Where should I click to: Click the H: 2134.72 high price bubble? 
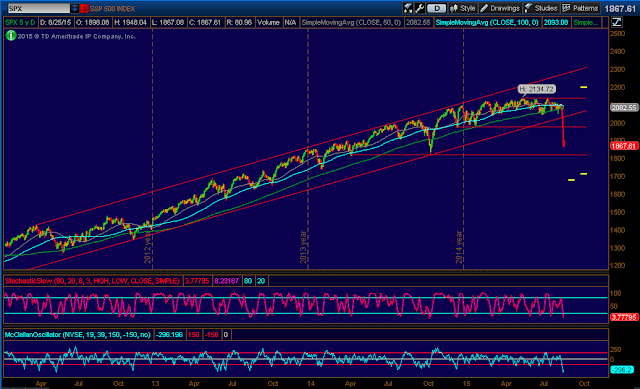pos(537,89)
